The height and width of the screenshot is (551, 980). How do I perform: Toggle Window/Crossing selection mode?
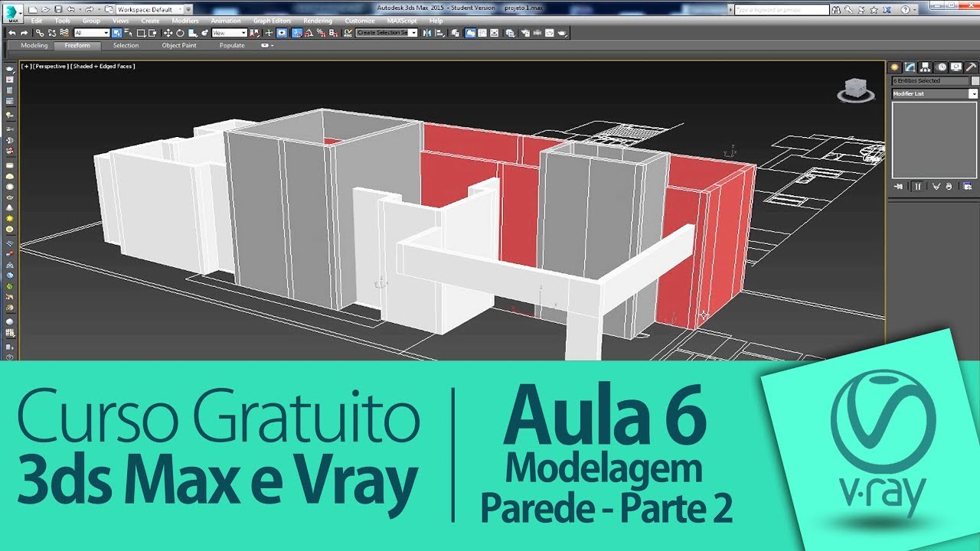[152, 33]
